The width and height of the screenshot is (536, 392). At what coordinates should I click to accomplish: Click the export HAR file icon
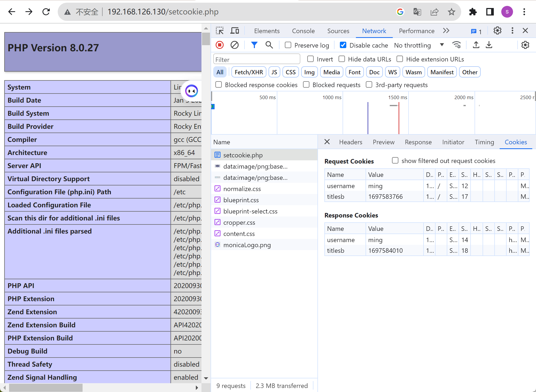click(489, 45)
